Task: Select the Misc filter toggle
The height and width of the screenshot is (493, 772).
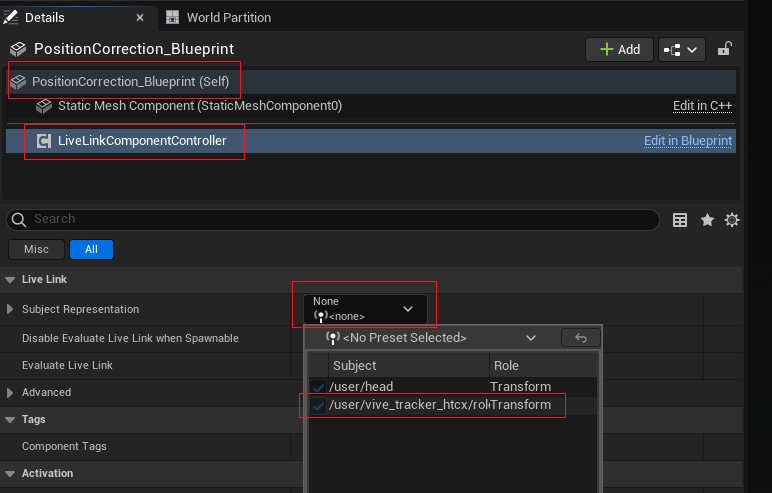Action: coord(36,250)
